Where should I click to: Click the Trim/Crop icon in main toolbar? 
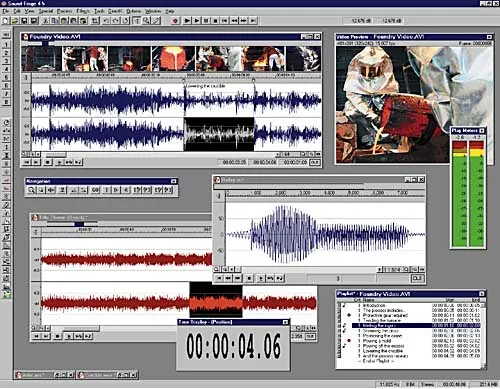[95, 21]
